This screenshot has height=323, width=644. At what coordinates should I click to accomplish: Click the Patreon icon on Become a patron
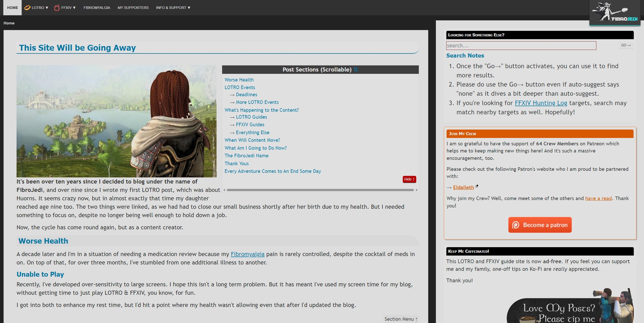point(516,225)
